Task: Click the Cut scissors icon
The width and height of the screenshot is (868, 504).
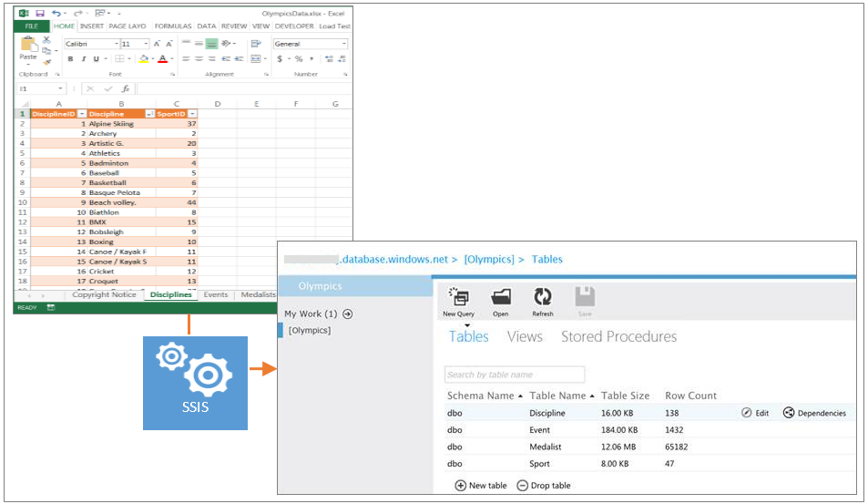Action: [x=46, y=40]
